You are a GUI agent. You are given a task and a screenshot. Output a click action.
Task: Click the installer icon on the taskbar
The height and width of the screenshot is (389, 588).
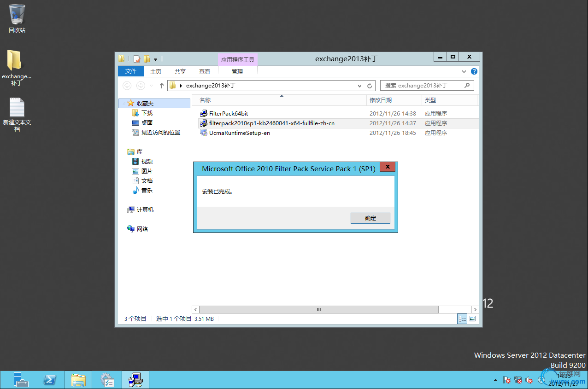point(135,380)
